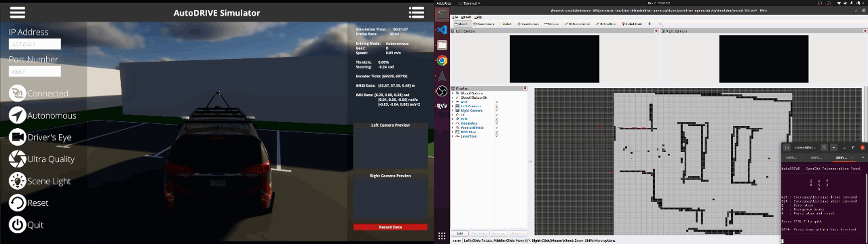Open the AutoDRIVE left hamburger menu
This screenshot has width=868, height=244.
17,13
